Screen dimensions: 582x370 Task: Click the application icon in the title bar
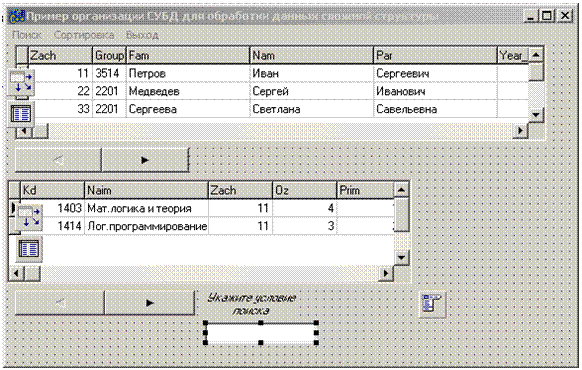[x=17, y=17]
